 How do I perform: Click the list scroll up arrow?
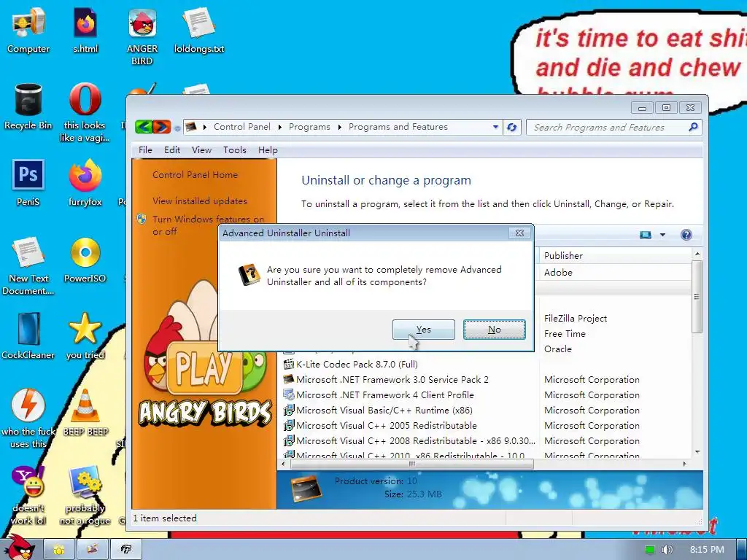(x=697, y=254)
